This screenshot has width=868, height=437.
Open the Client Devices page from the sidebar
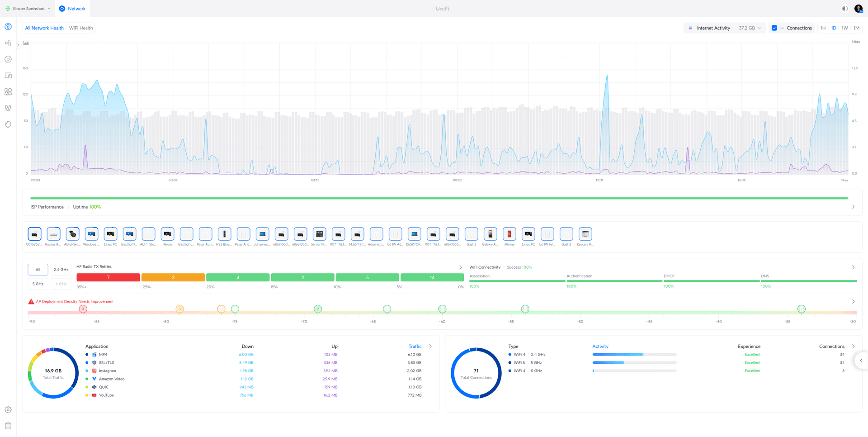8,76
